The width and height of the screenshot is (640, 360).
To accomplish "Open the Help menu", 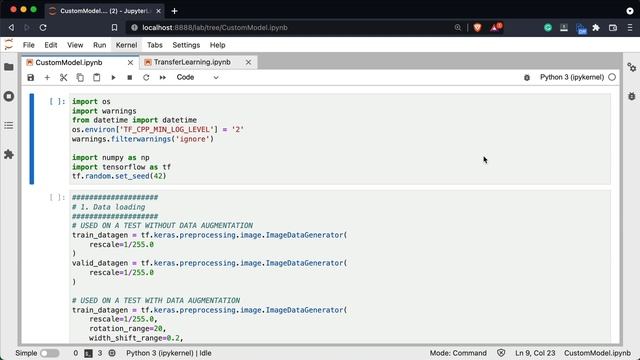I will pos(218,45).
